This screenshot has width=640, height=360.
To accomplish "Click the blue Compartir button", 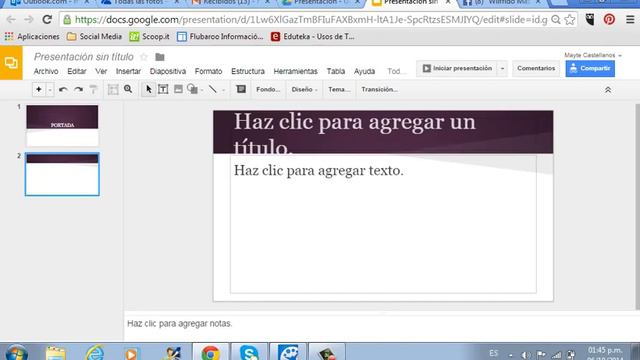I will click(x=590, y=68).
